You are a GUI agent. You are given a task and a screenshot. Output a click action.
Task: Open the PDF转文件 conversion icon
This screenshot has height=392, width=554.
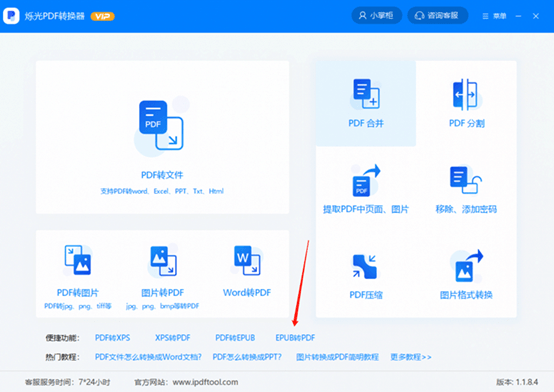point(161,125)
